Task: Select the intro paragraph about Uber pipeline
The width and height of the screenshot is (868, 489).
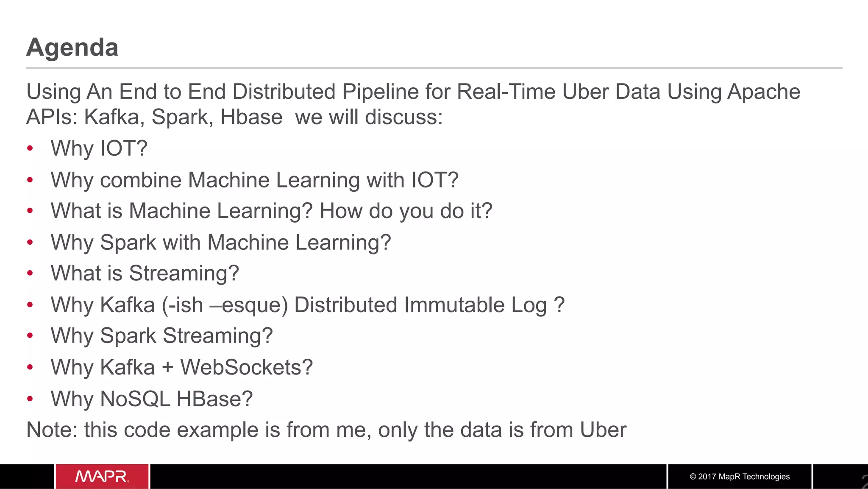Action: [x=413, y=104]
